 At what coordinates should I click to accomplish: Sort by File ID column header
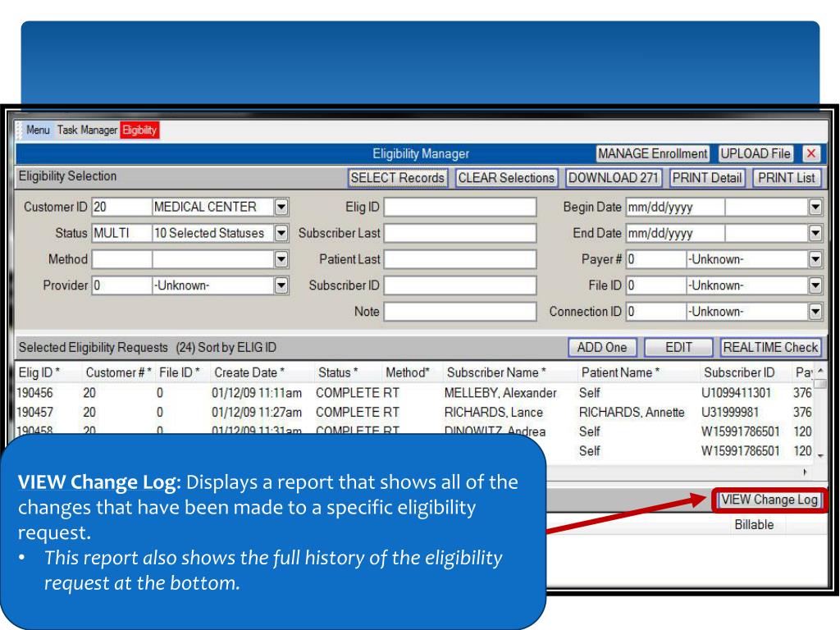coord(180,373)
